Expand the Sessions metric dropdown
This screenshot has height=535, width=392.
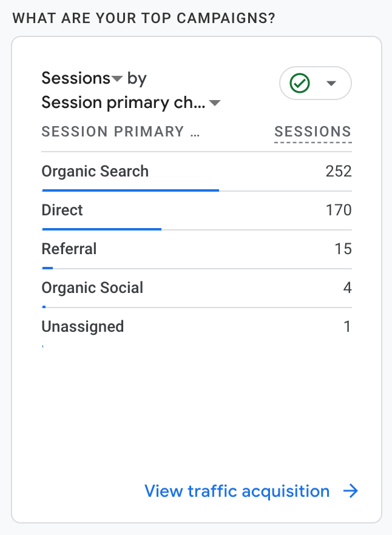pyautogui.click(x=118, y=79)
